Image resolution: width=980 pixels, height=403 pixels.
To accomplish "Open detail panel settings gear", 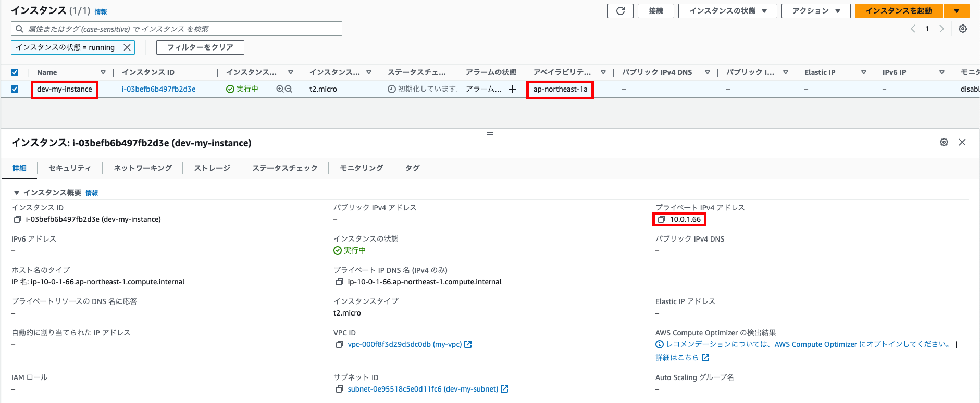I will coord(944,142).
